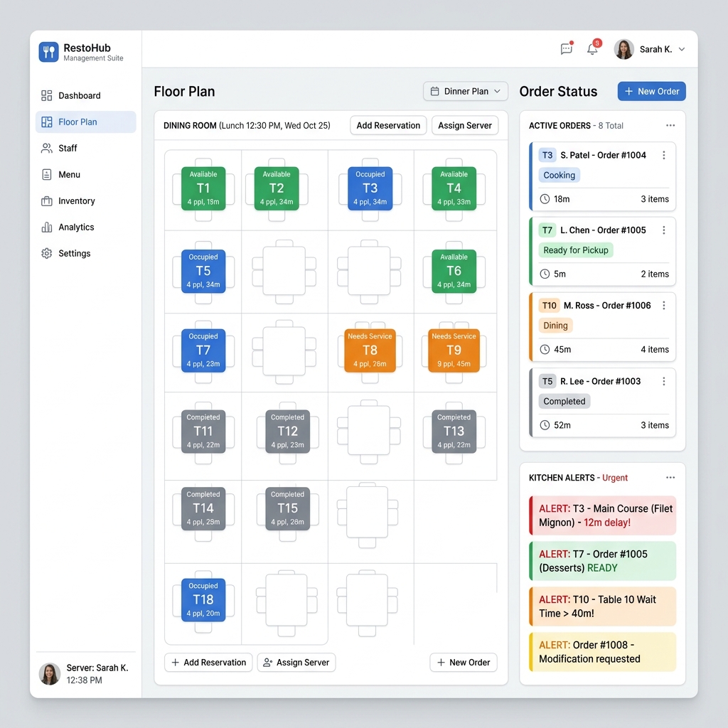Select completed table T14
Viewport: 728px width, 728px height.
pyautogui.click(x=203, y=508)
